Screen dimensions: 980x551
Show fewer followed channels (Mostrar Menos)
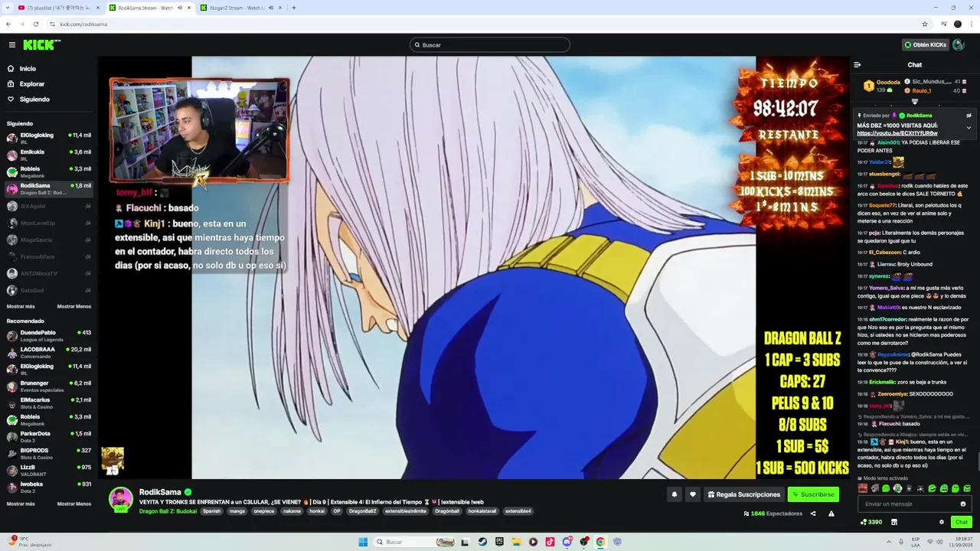click(74, 306)
